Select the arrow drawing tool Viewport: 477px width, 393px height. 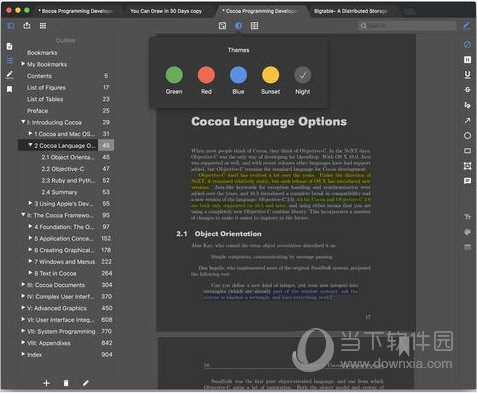tap(467, 120)
